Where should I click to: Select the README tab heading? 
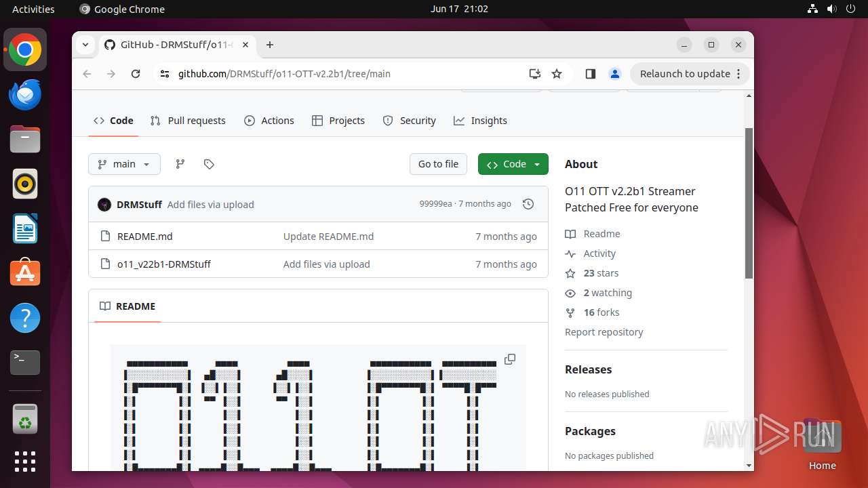pyautogui.click(x=127, y=306)
